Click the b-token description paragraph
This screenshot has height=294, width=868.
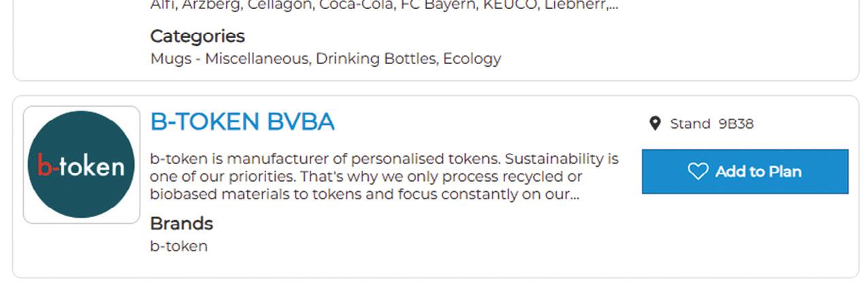384,177
